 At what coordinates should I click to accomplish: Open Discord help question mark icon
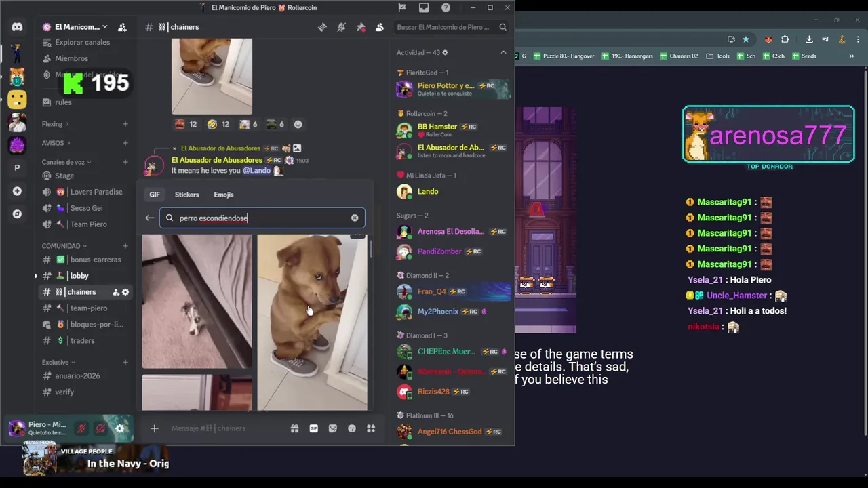[446, 7]
